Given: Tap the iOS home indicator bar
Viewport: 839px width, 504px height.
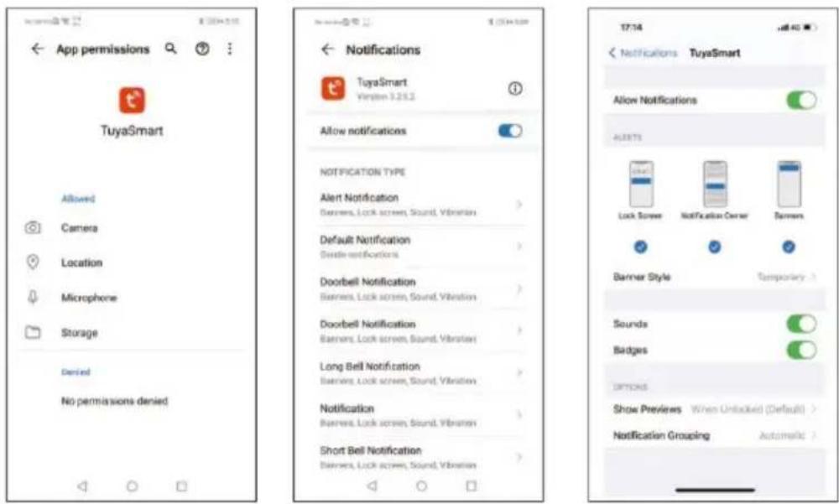Looking at the screenshot, I should (715, 490).
